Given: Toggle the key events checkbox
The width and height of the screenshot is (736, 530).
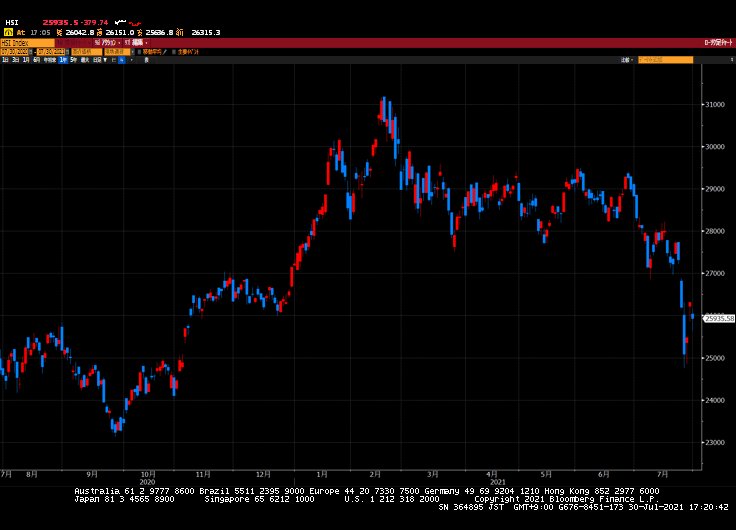Looking at the screenshot, I should [174, 52].
